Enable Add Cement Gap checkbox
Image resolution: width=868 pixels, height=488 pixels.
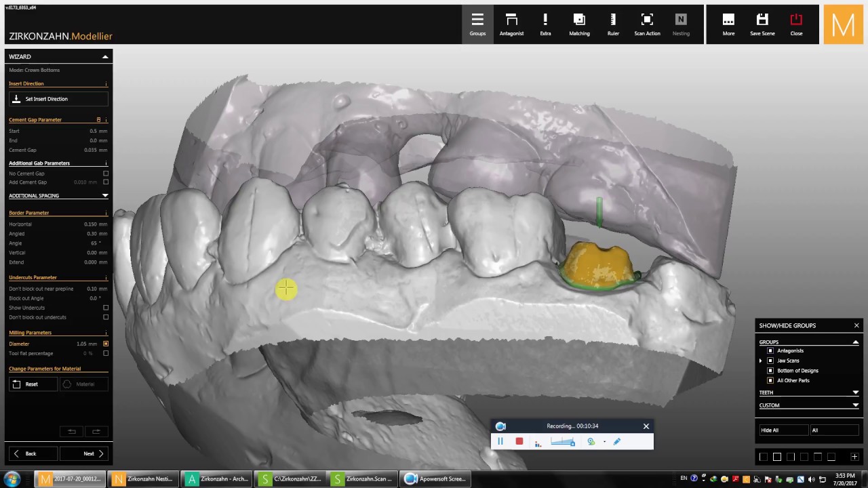(106, 182)
